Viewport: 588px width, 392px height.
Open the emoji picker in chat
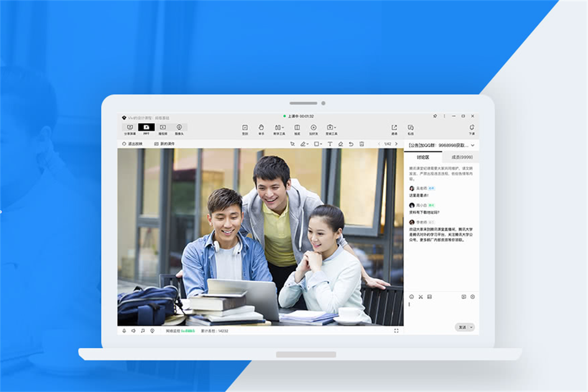(x=412, y=297)
